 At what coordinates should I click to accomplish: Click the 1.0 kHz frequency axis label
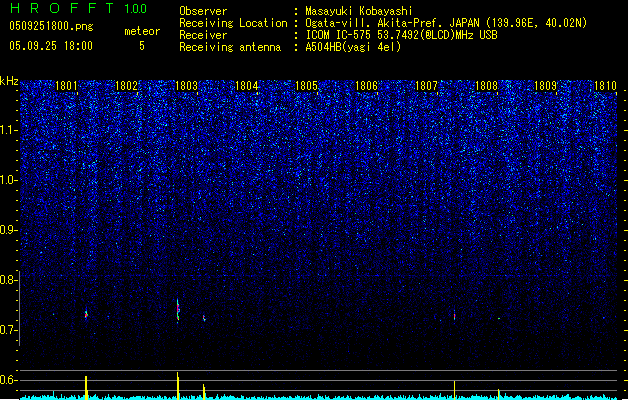pos(8,180)
